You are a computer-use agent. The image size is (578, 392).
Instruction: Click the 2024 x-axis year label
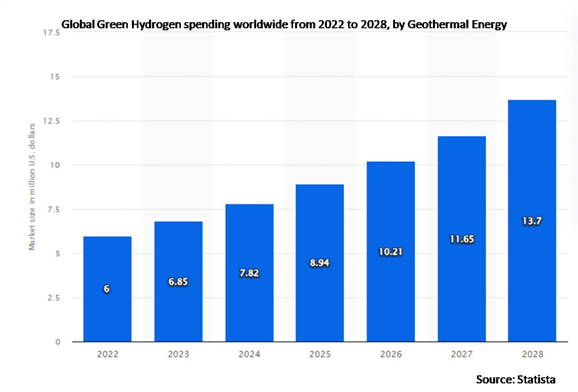tap(249, 355)
